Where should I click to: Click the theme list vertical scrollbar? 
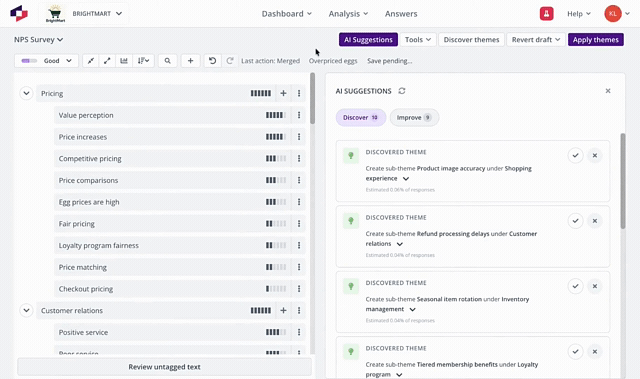[x=312, y=98]
